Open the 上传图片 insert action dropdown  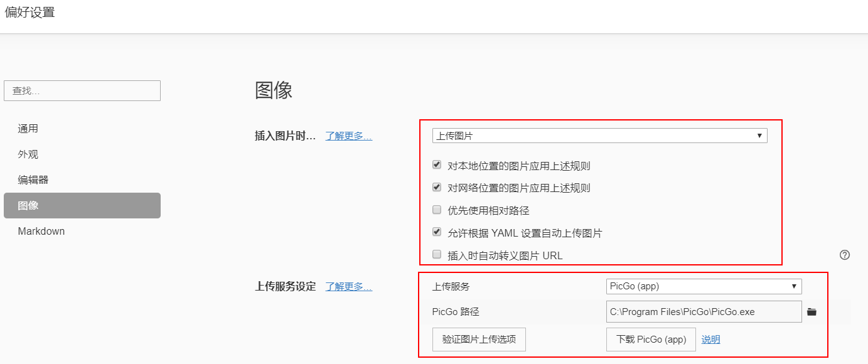(x=599, y=136)
